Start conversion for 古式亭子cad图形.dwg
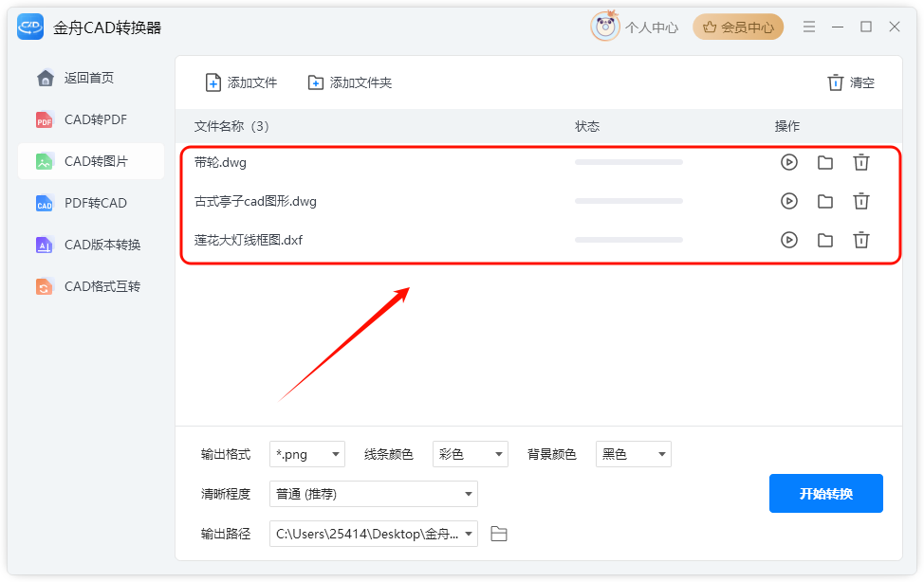The image size is (924, 582). 789,201
